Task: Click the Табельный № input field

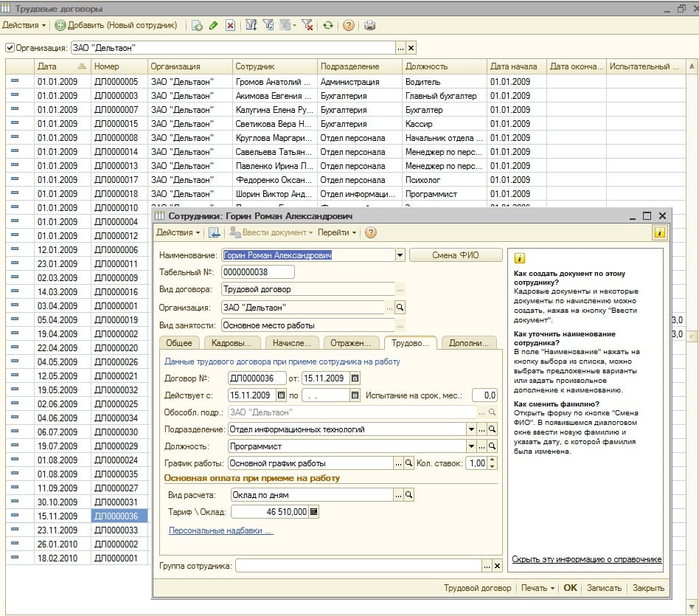Action: tap(257, 272)
